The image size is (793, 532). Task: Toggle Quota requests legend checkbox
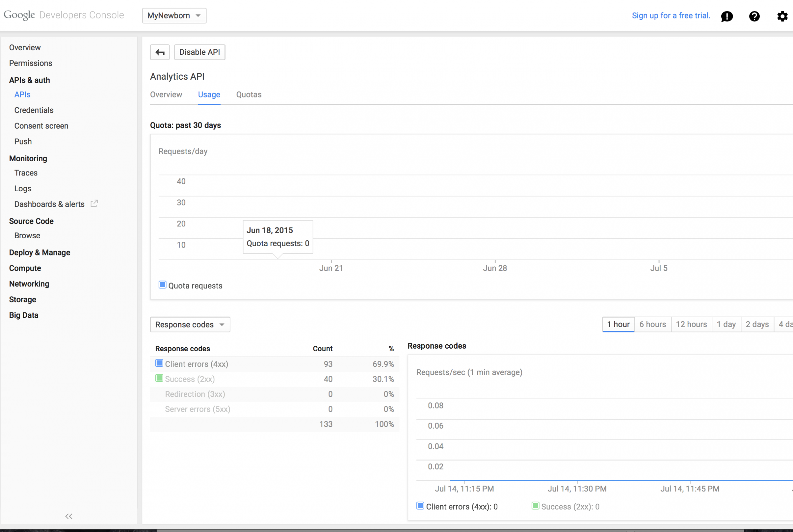coord(163,285)
